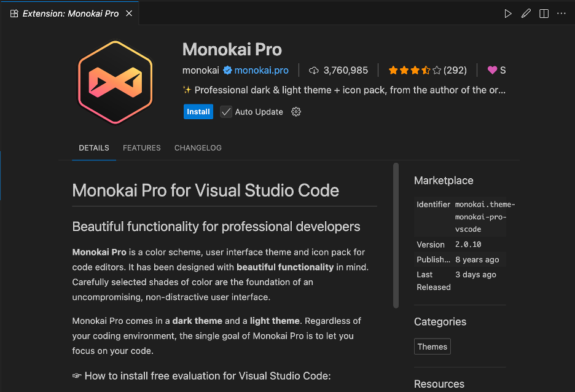
Task: Switch to the DETAILS tab
Action: coord(94,148)
